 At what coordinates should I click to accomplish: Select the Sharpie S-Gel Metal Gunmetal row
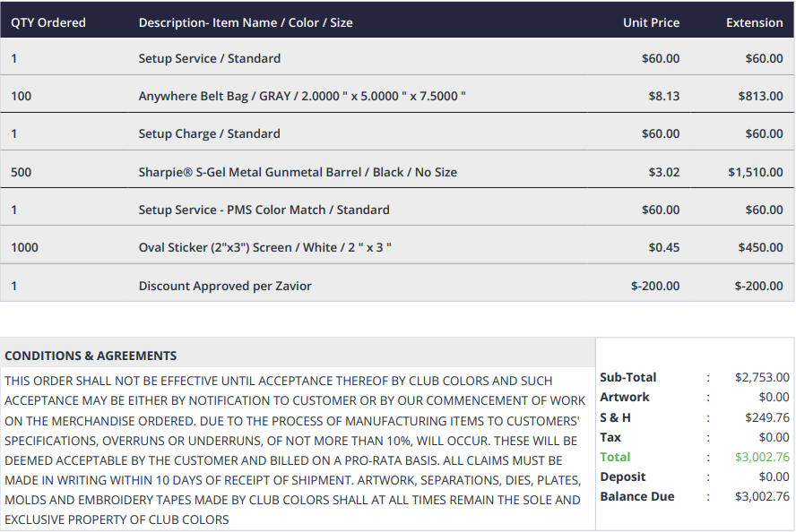click(397, 170)
